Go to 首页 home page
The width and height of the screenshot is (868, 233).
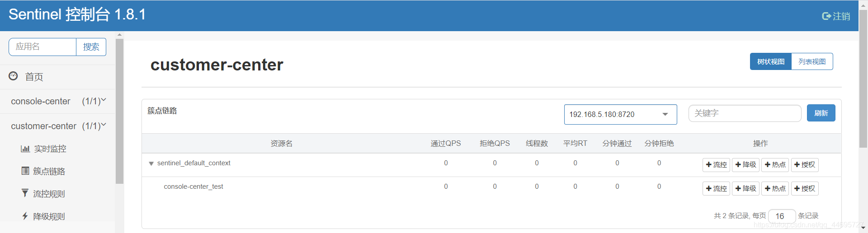click(x=34, y=77)
